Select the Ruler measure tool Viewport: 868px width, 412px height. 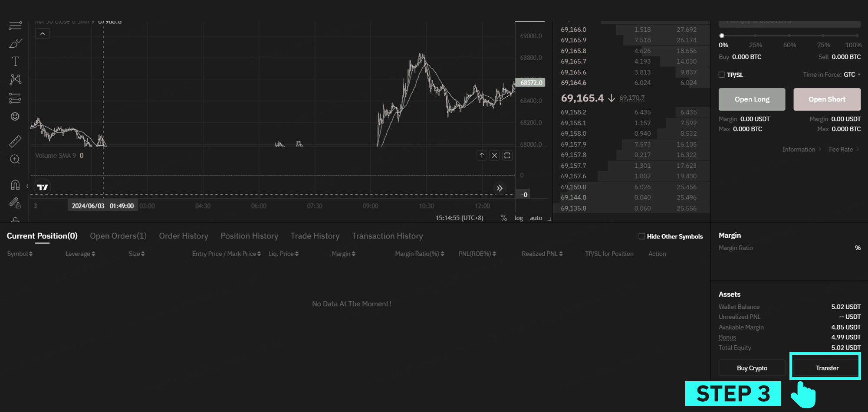coord(15,141)
